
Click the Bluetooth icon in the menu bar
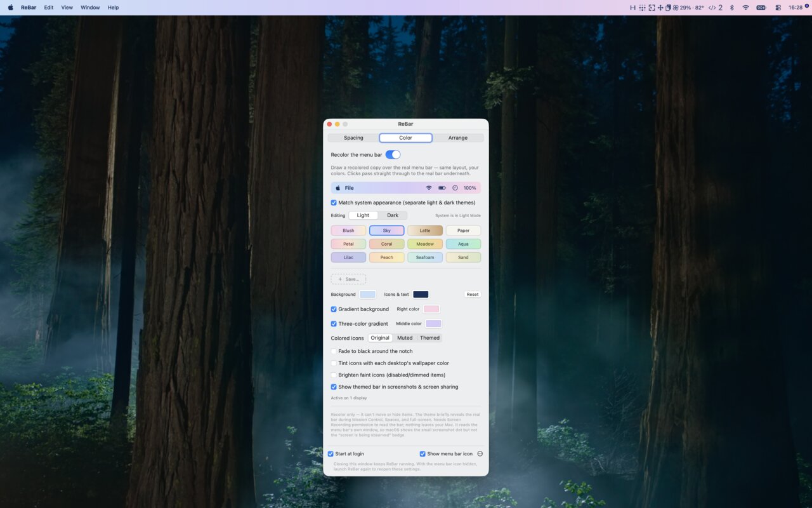point(731,8)
